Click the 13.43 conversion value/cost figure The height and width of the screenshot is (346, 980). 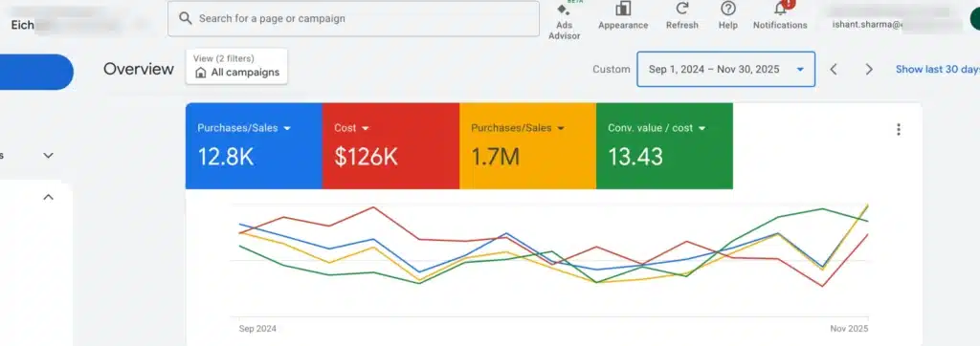tap(635, 158)
